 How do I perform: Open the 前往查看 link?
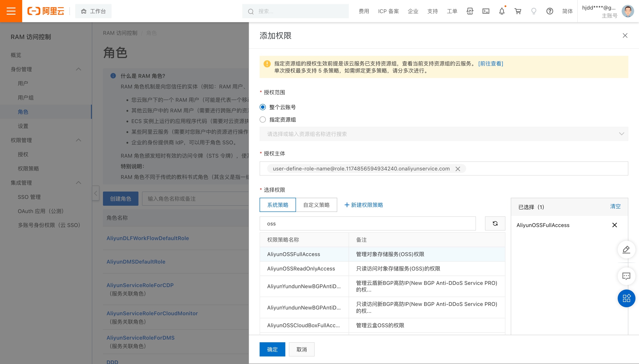pyautogui.click(x=490, y=63)
